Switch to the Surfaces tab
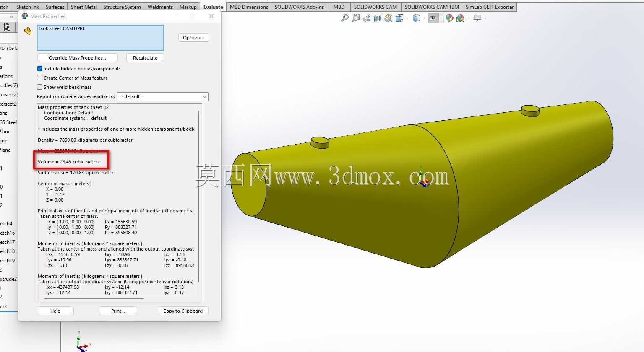644x352 pixels. [x=55, y=7]
